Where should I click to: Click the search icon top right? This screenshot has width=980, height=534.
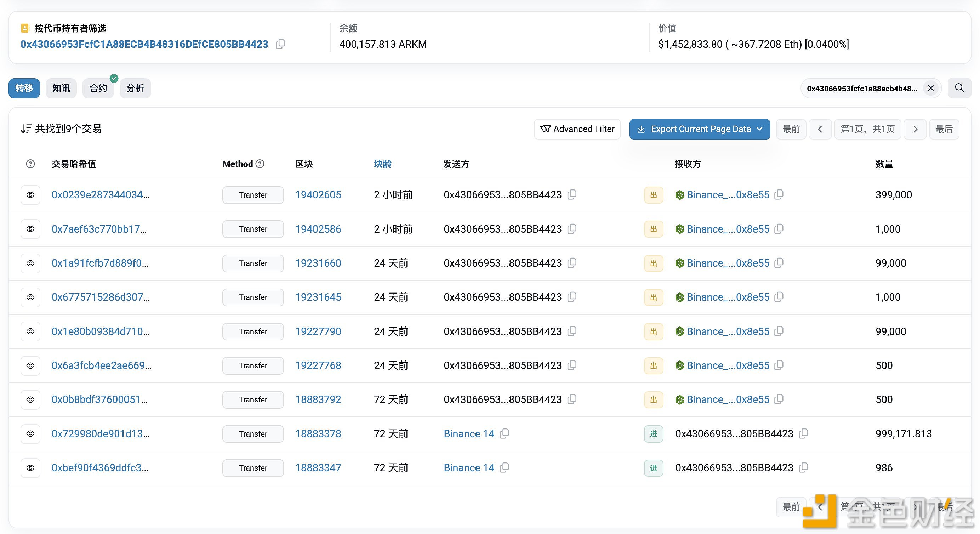click(x=961, y=88)
